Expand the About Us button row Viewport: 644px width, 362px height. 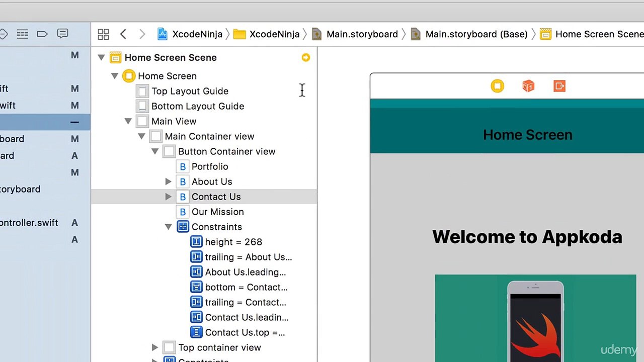(169, 182)
